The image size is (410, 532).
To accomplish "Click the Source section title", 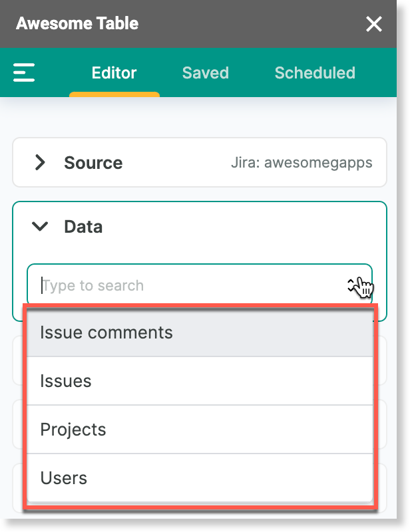I will tap(93, 162).
